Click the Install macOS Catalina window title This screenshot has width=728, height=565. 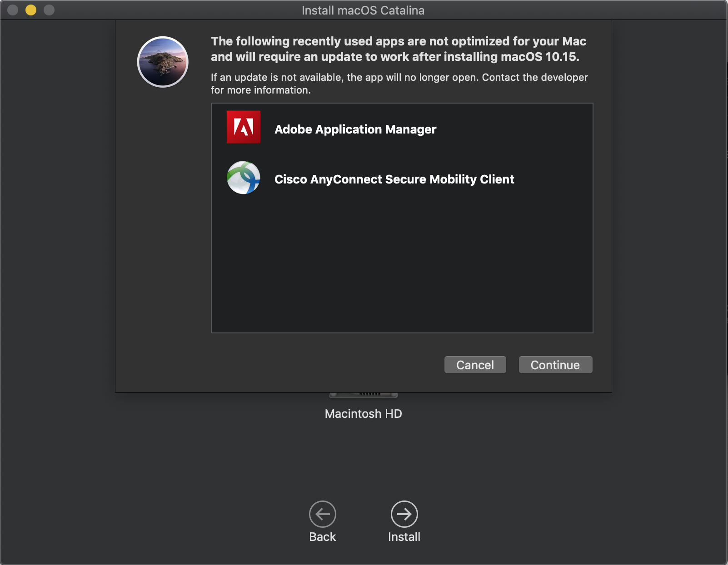pyautogui.click(x=363, y=10)
